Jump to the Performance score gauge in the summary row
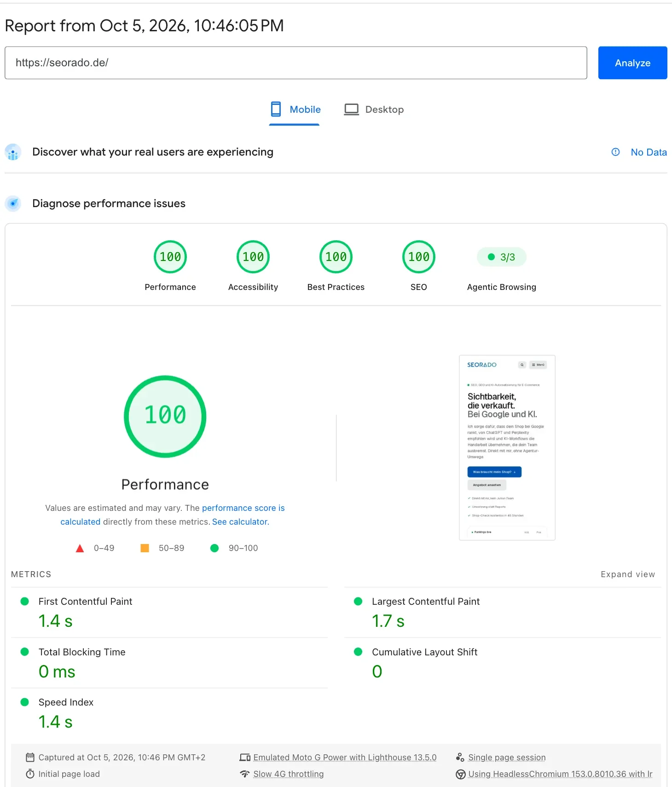Image resolution: width=672 pixels, height=787 pixels. [170, 257]
